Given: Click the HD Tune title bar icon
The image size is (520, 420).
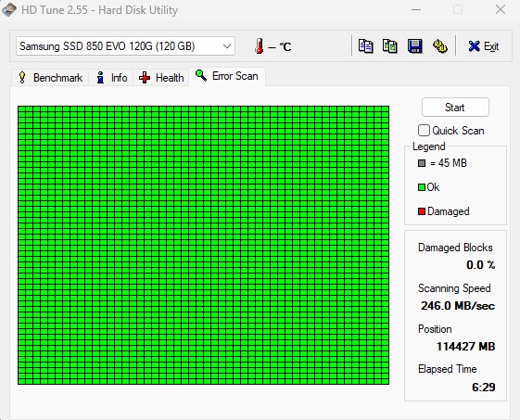Looking at the screenshot, I should [9, 9].
